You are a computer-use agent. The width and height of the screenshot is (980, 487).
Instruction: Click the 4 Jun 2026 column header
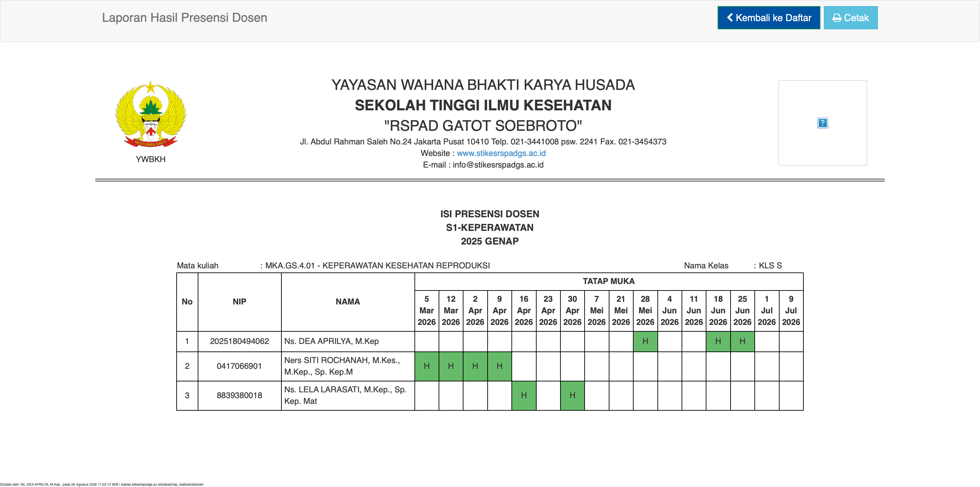(x=670, y=311)
